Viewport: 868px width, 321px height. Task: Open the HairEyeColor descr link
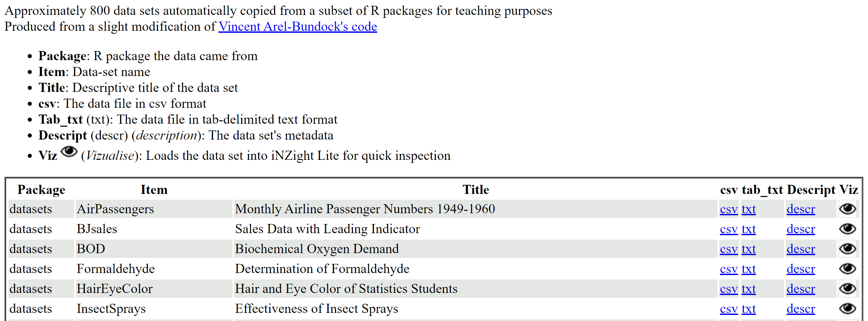(x=801, y=289)
